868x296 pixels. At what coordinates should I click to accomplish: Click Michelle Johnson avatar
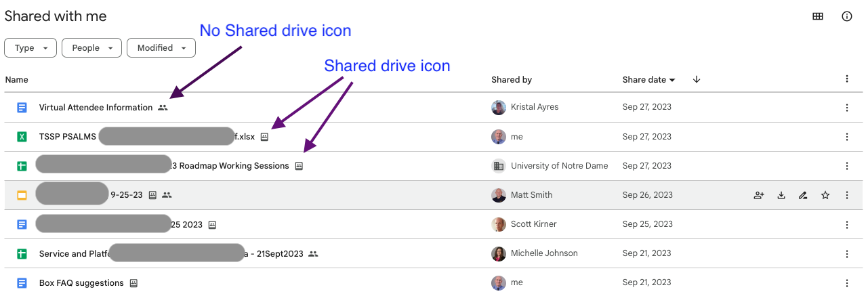point(499,254)
